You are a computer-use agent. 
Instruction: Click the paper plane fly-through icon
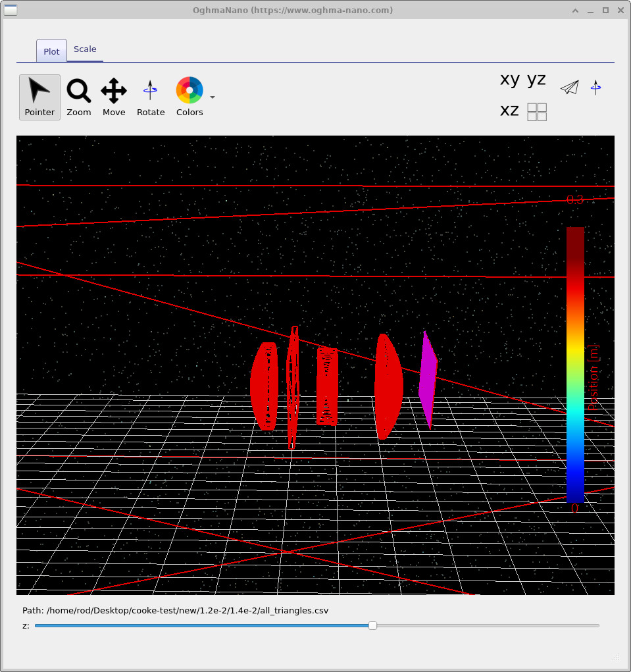(569, 88)
